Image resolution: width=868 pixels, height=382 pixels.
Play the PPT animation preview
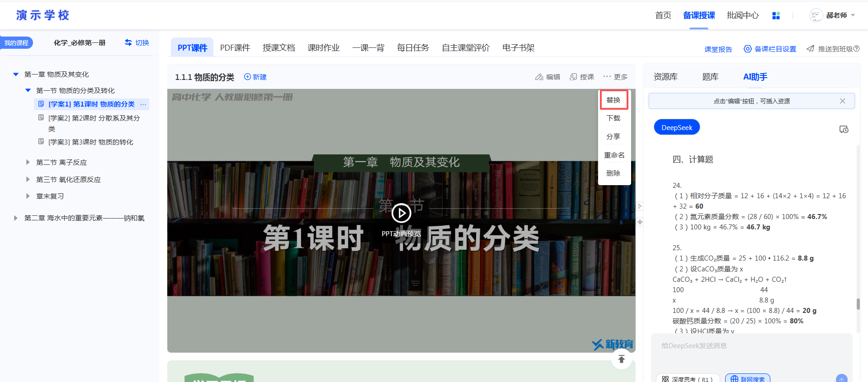coord(401,213)
